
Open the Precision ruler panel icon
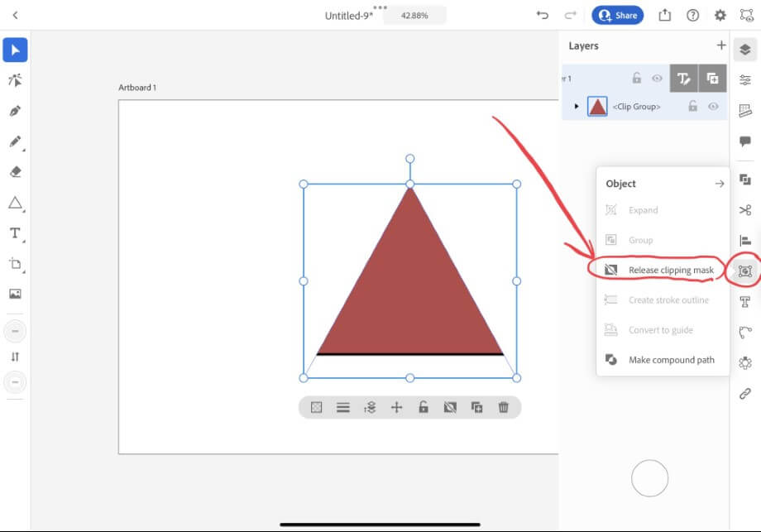(x=745, y=110)
